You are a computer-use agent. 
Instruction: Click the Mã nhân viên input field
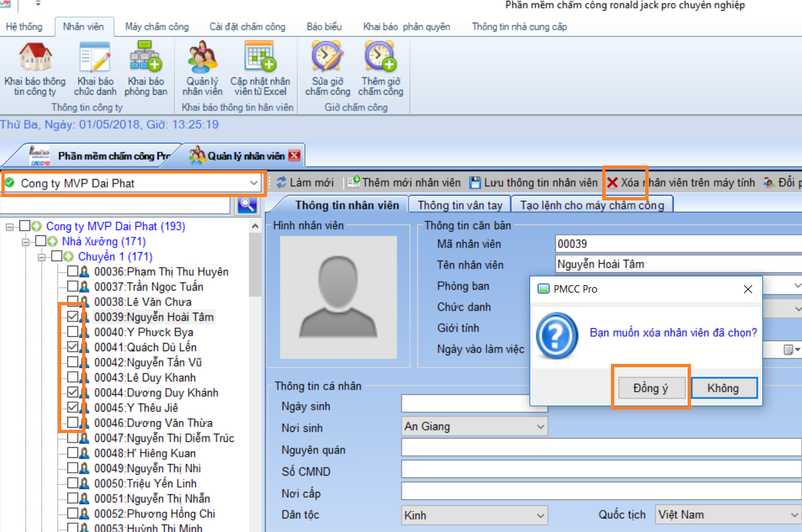[x=678, y=243]
